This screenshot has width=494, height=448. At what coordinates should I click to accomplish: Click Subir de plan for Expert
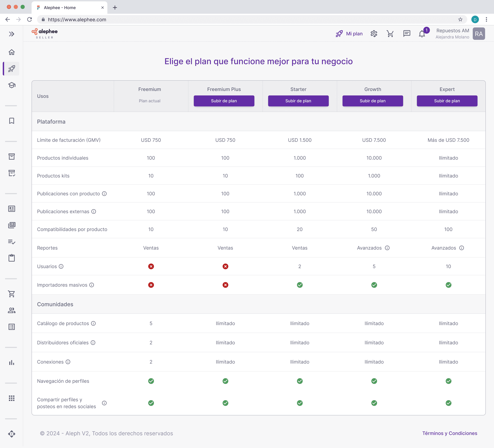coord(447,101)
